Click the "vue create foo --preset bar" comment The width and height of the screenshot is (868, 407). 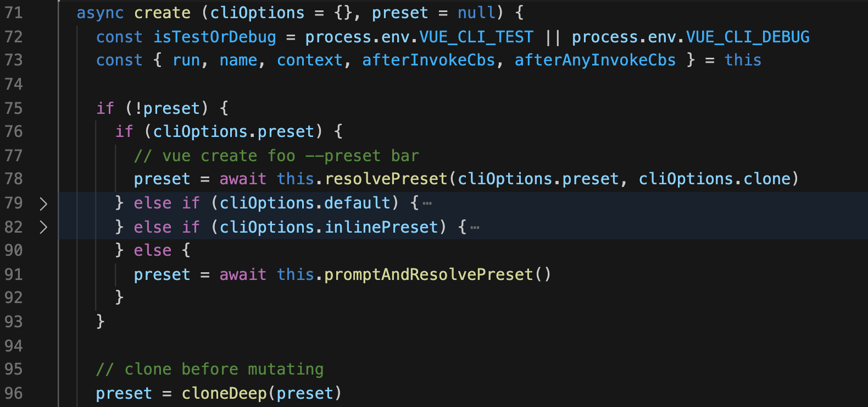tap(276, 156)
